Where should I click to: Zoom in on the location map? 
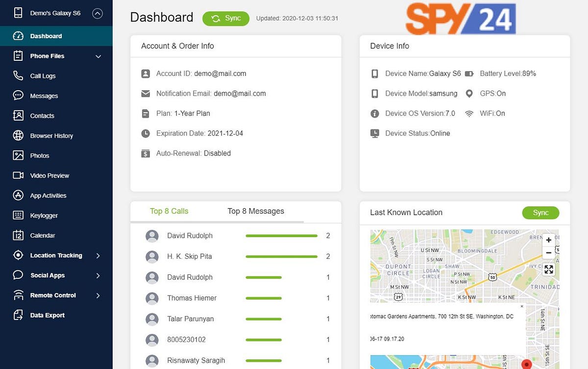(x=548, y=240)
